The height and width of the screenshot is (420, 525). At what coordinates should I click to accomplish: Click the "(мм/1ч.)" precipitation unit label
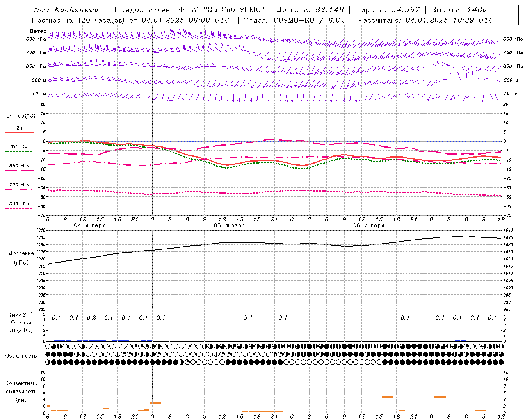pos(21,330)
